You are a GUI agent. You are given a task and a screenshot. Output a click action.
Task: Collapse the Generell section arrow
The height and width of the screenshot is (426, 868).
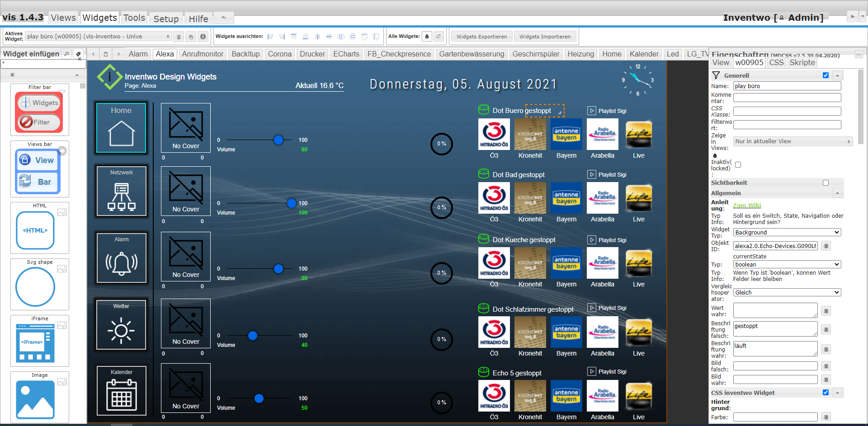(x=837, y=75)
